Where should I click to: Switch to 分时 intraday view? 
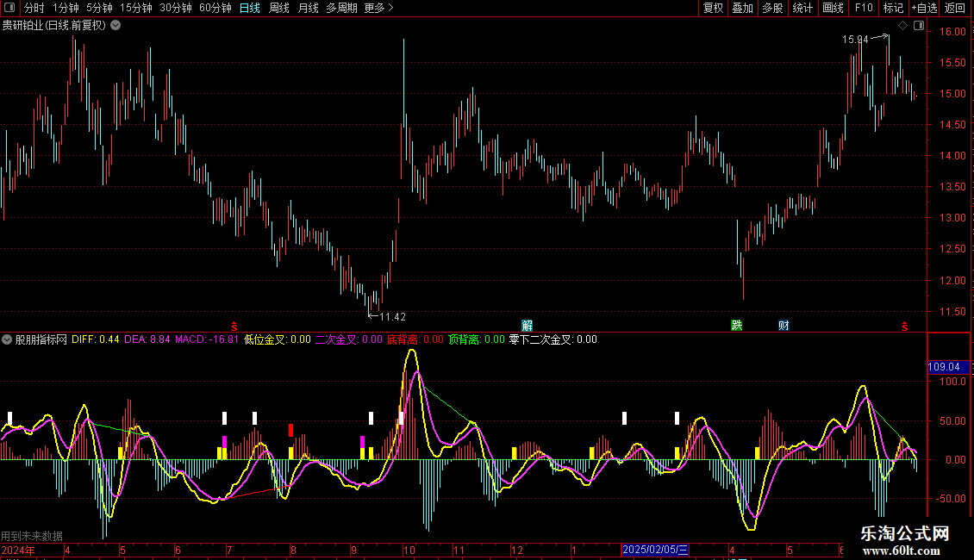click(34, 8)
